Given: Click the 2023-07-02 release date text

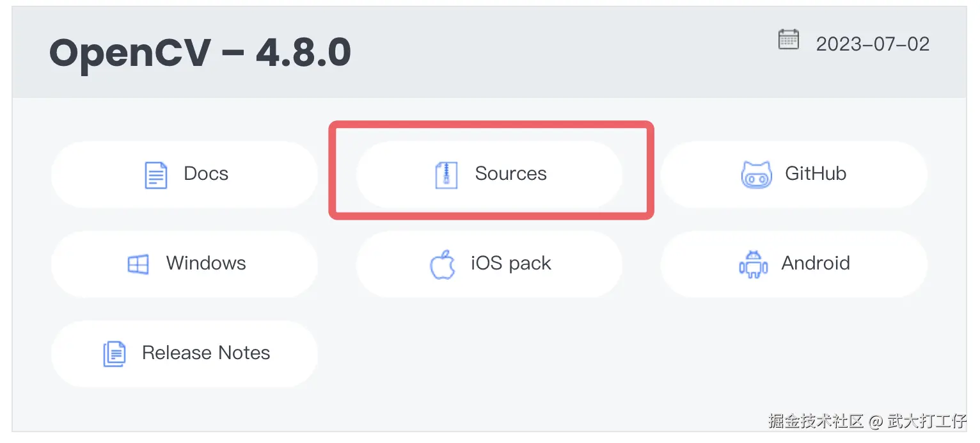Looking at the screenshot, I should pos(873,44).
